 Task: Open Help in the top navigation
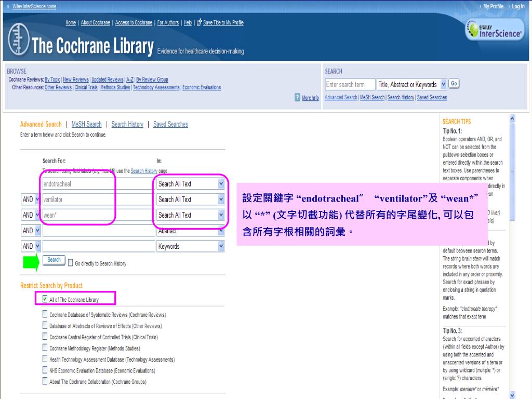[188, 22]
